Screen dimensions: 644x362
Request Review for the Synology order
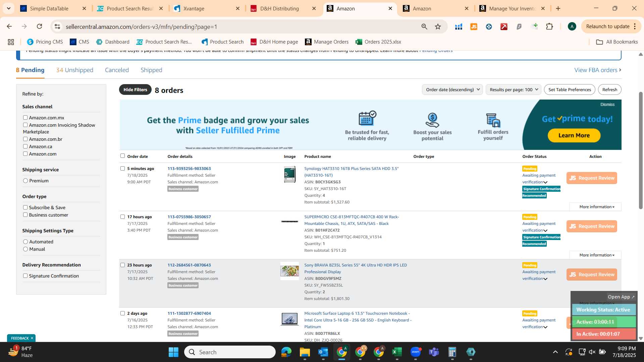click(592, 178)
